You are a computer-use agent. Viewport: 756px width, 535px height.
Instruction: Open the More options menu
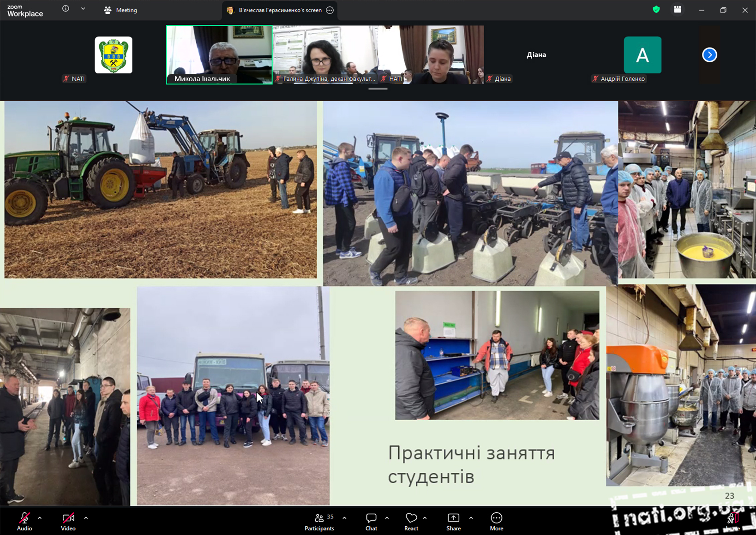496,521
